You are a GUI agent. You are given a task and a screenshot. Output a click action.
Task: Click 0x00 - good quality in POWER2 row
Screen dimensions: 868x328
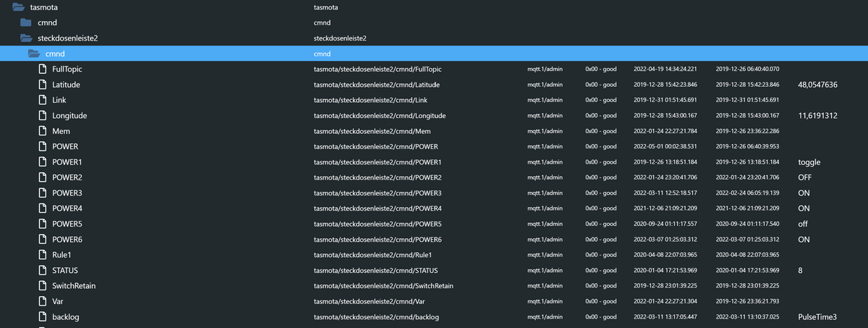click(x=600, y=177)
